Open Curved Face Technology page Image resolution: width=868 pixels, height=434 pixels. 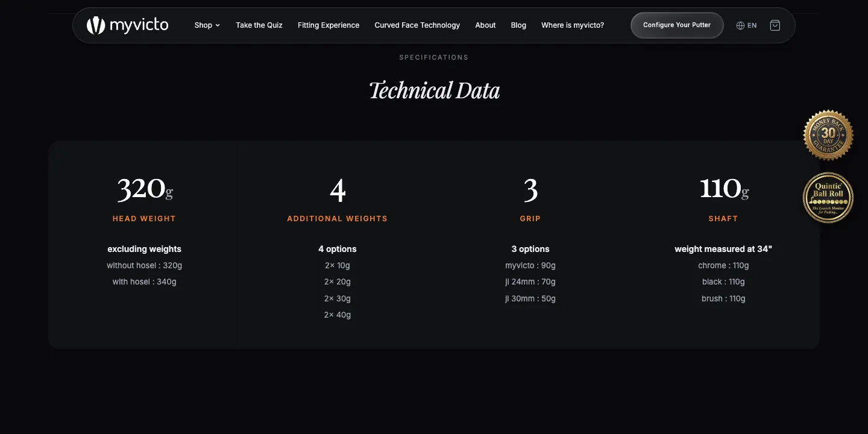[x=417, y=25]
